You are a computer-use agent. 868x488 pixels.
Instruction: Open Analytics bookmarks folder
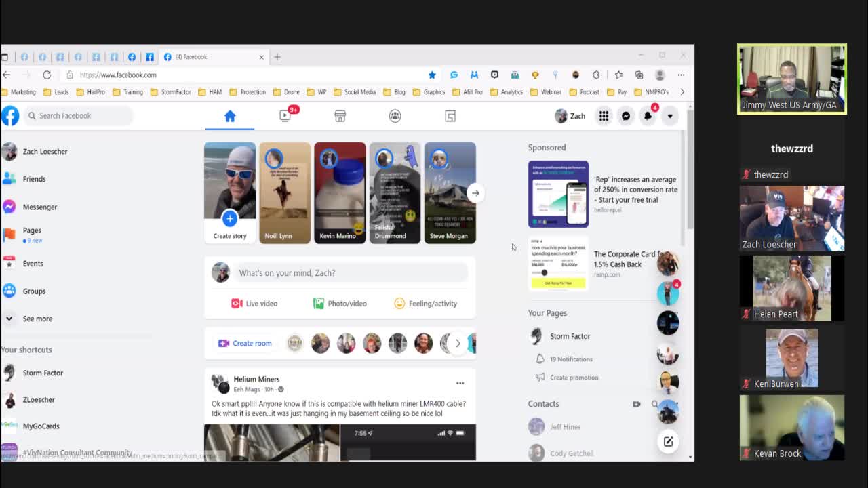pyautogui.click(x=506, y=92)
